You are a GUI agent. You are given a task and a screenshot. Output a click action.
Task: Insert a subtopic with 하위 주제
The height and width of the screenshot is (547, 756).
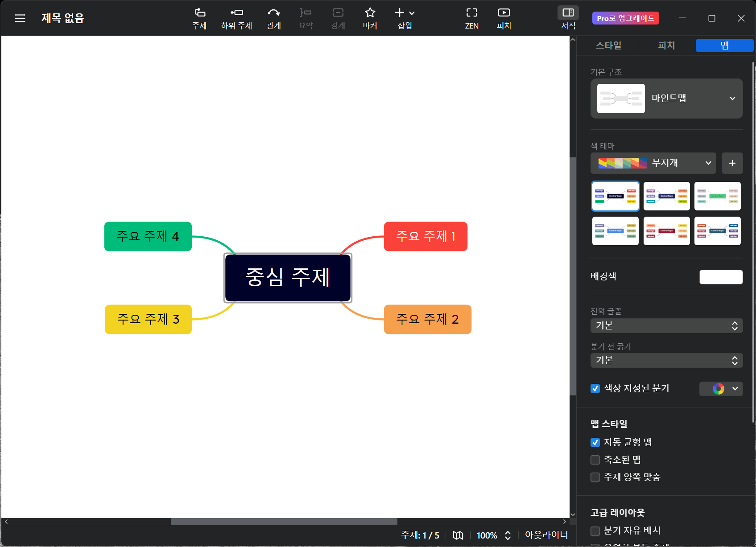[236, 18]
